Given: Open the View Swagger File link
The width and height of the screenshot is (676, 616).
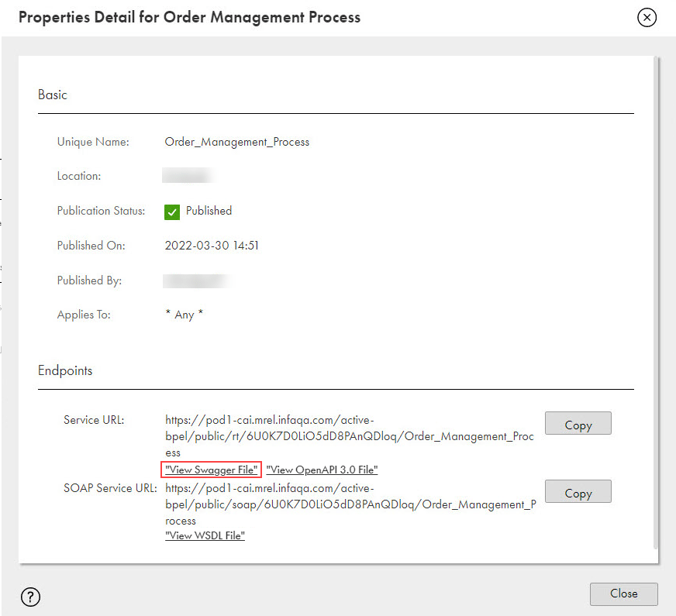Looking at the screenshot, I should 211,470.
